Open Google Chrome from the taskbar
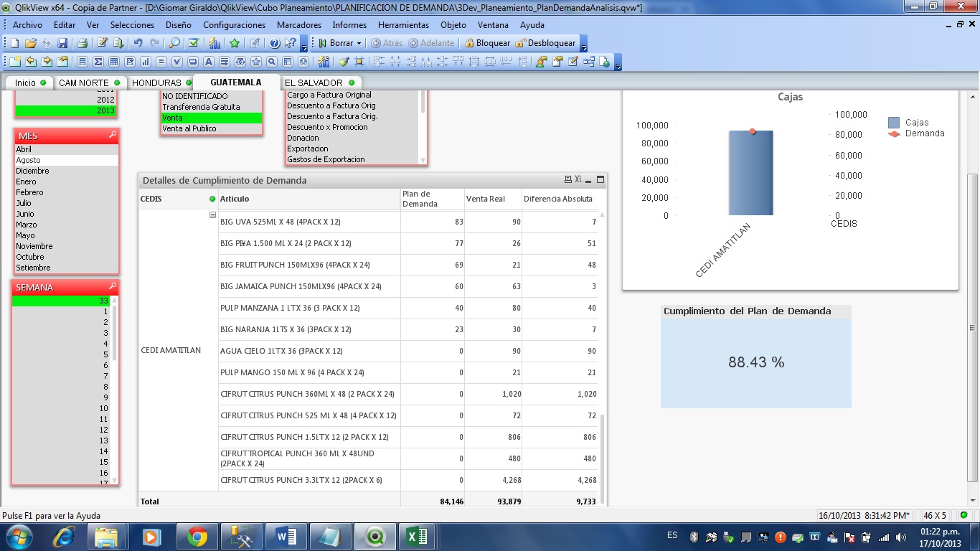The width and height of the screenshot is (980, 551). 197,537
